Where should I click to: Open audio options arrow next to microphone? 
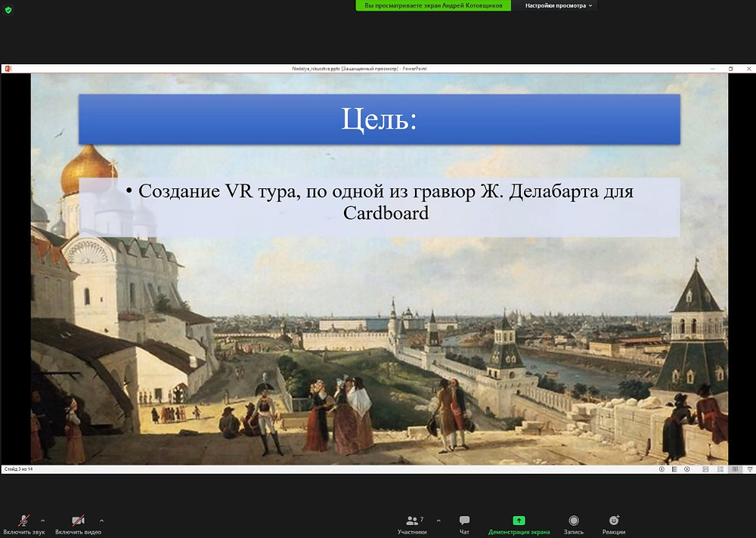[43, 521]
